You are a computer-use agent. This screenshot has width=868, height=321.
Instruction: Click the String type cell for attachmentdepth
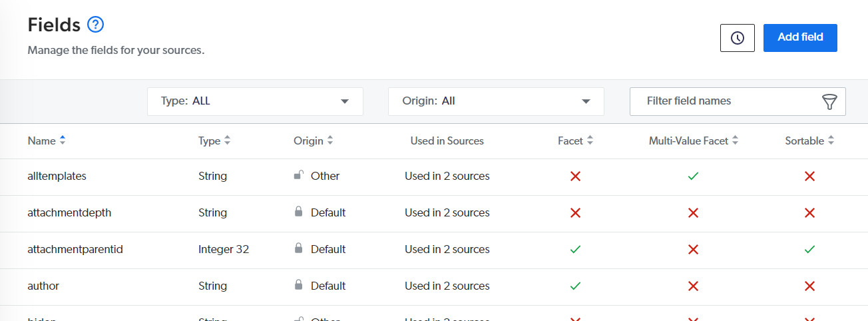pos(212,212)
